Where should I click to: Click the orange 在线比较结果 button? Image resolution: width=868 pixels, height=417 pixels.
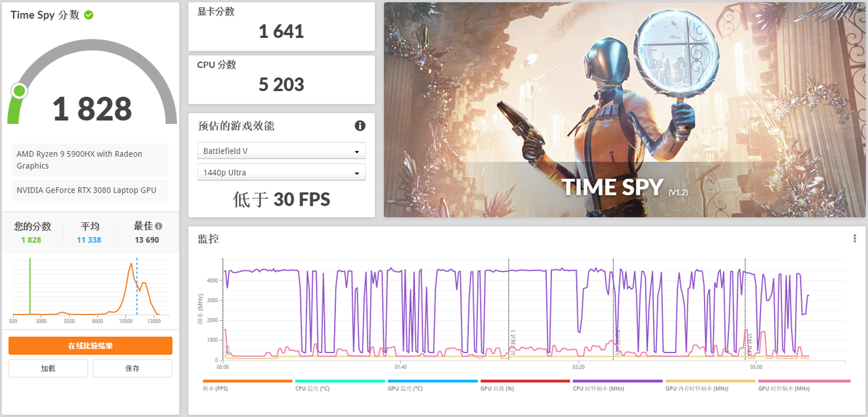pyautogui.click(x=90, y=346)
